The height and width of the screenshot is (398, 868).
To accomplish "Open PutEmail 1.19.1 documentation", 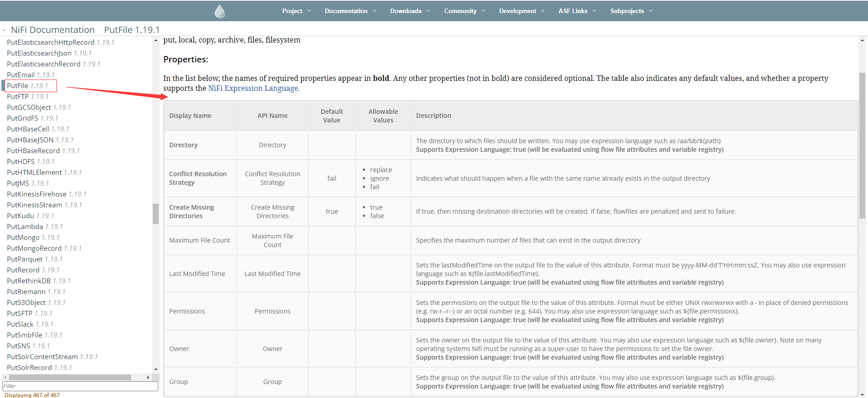I will (x=31, y=75).
